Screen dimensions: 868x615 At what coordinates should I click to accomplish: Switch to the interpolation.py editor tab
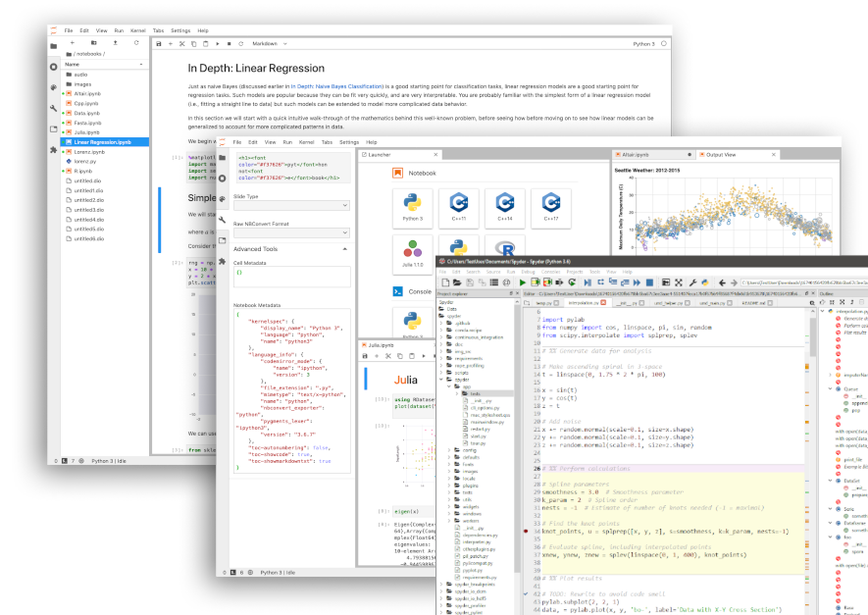click(582, 304)
